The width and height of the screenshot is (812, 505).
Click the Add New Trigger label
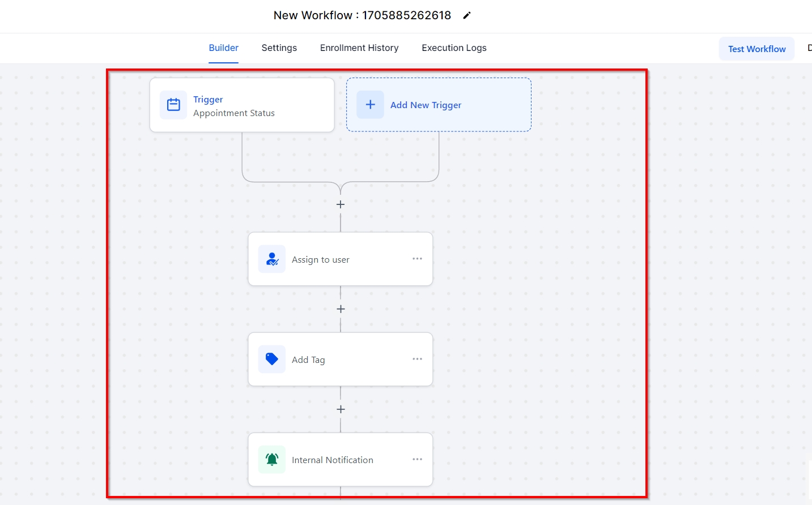[426, 105]
